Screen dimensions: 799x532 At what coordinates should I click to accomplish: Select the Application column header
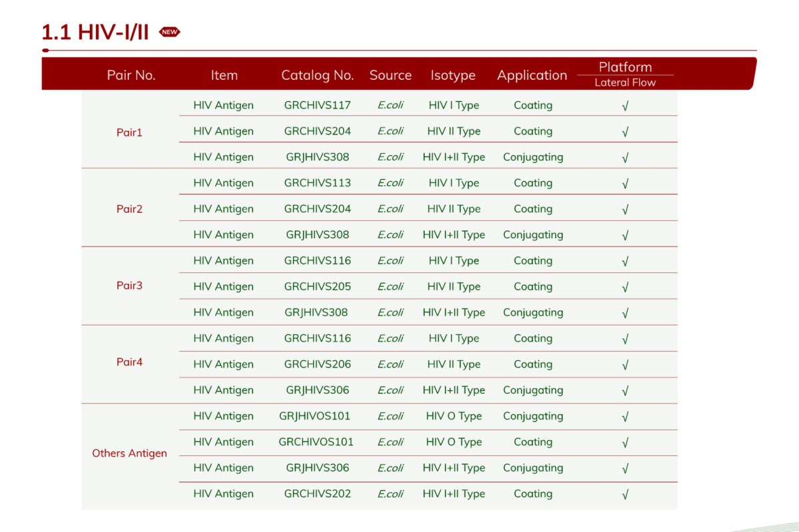pos(532,75)
